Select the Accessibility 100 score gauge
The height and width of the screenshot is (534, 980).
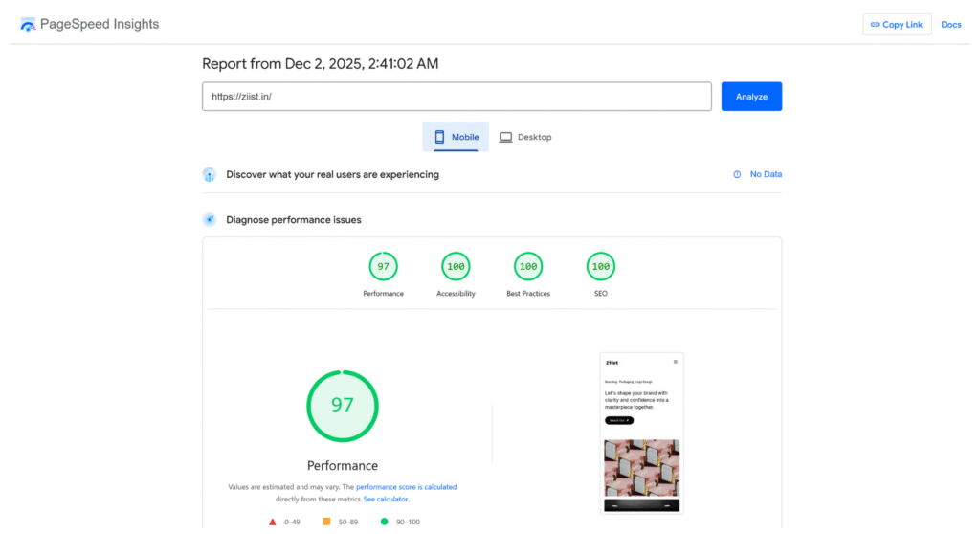pyautogui.click(x=456, y=266)
